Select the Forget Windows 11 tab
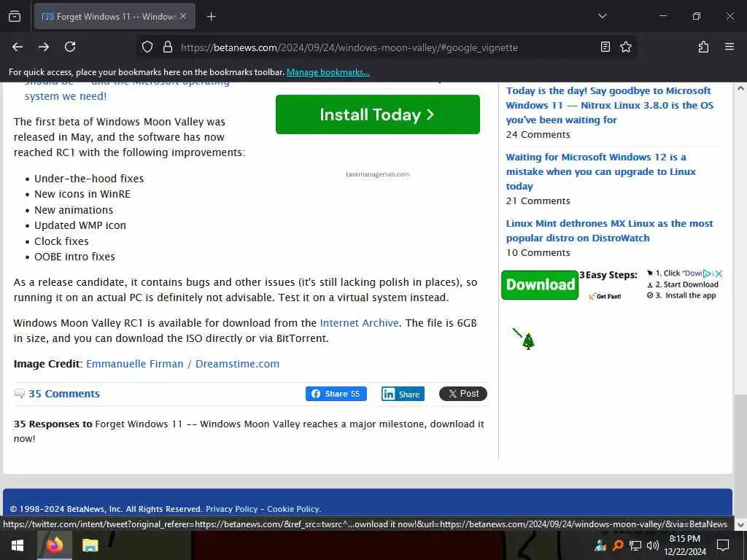747x560 pixels. [115, 16]
